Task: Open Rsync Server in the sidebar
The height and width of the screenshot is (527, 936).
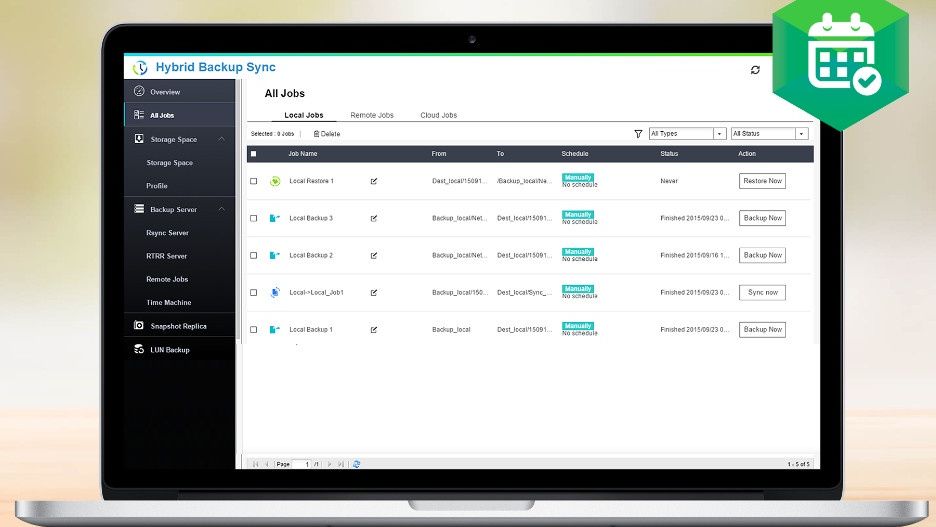Action: coord(167,233)
